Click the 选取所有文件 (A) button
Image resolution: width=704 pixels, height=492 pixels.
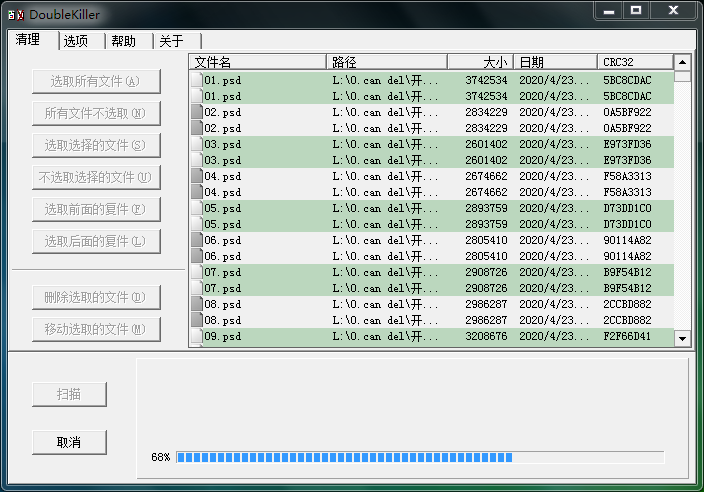click(96, 81)
